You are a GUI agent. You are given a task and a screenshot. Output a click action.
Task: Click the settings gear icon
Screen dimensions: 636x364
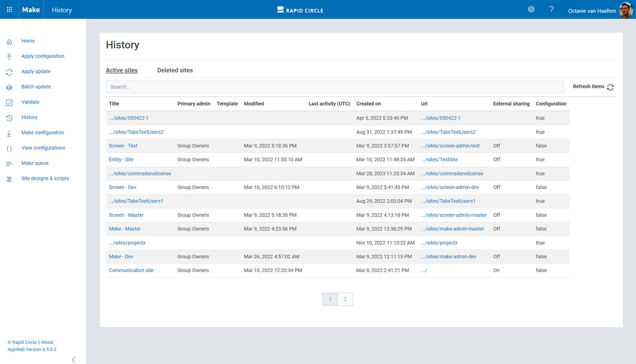point(531,9)
